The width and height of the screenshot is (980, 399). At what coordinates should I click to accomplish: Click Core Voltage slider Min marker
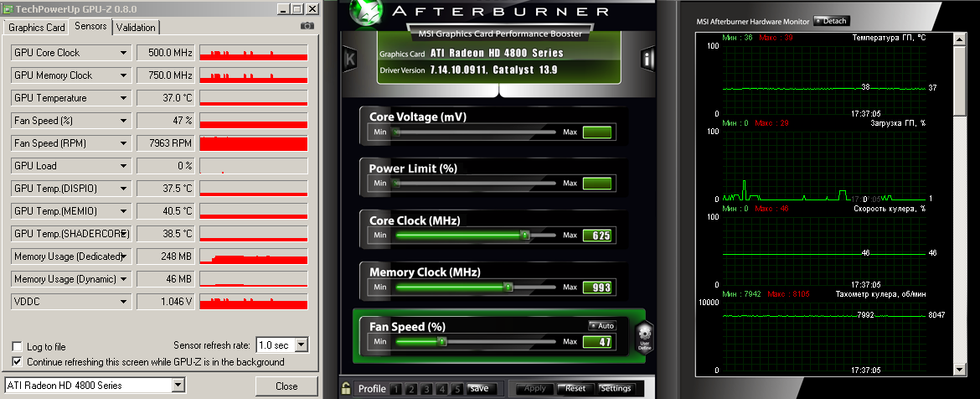395,132
